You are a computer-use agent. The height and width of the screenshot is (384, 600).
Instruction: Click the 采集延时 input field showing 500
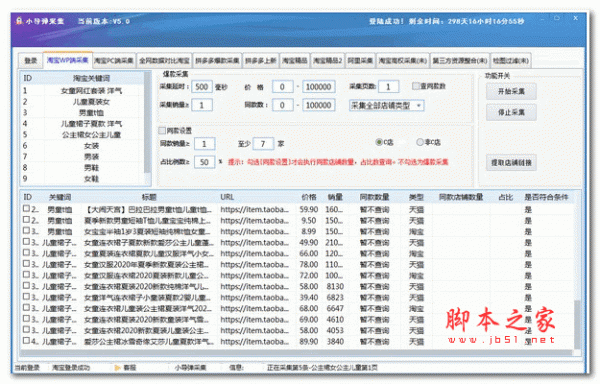(202, 87)
